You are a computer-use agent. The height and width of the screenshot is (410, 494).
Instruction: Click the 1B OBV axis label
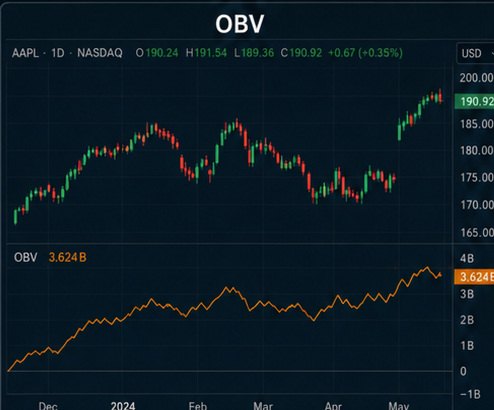[467, 346]
